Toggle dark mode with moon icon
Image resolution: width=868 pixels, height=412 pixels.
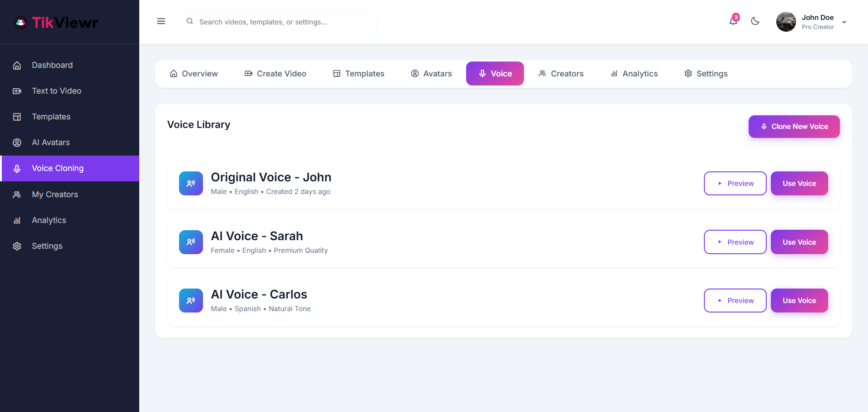point(755,21)
